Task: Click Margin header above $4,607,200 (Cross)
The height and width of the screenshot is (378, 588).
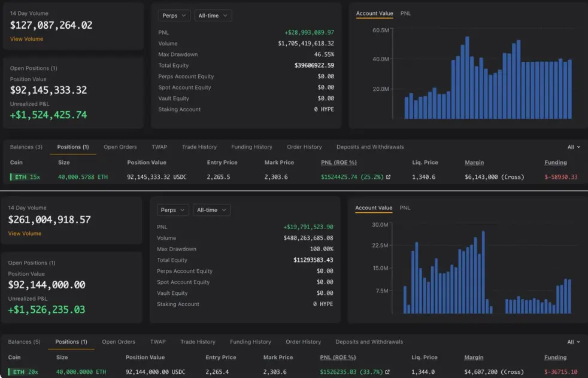Action: [474, 357]
